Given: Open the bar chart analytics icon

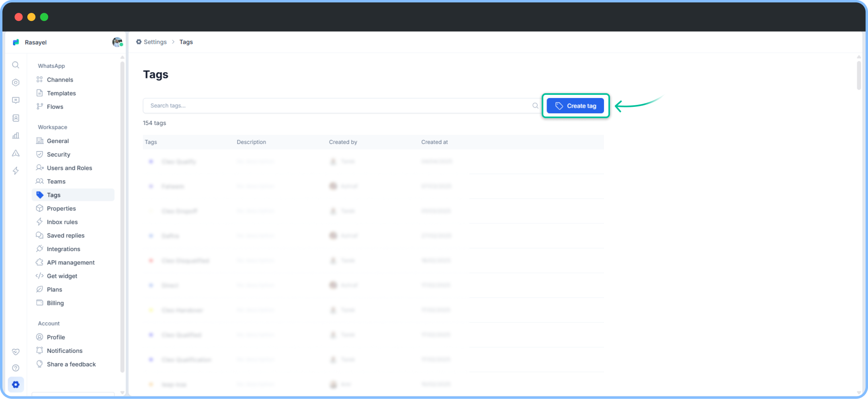Looking at the screenshot, I should [16, 136].
